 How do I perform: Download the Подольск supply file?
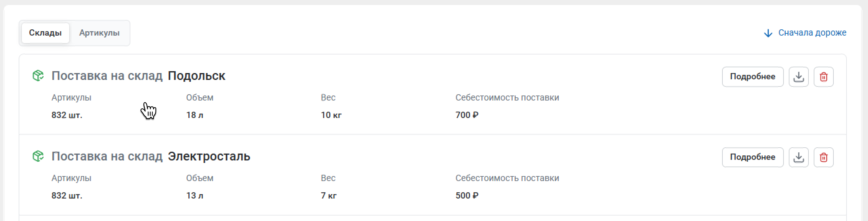pos(798,77)
